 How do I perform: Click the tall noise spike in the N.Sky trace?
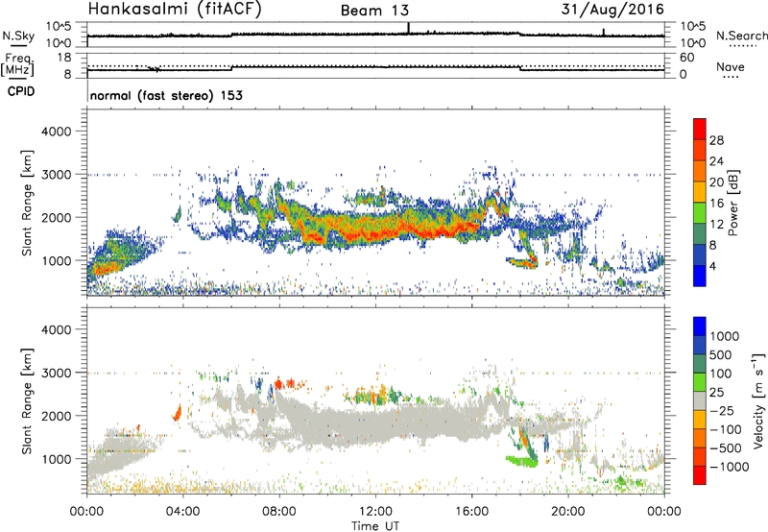point(409,28)
